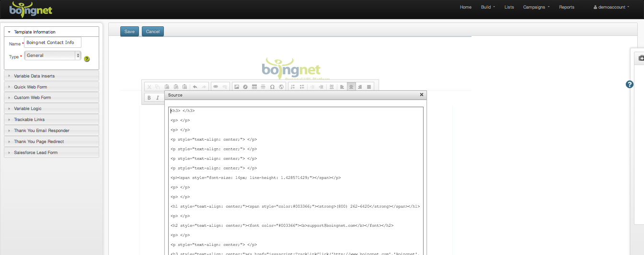Click the Bulleted List icon
644x255 pixels.
pos(302,87)
